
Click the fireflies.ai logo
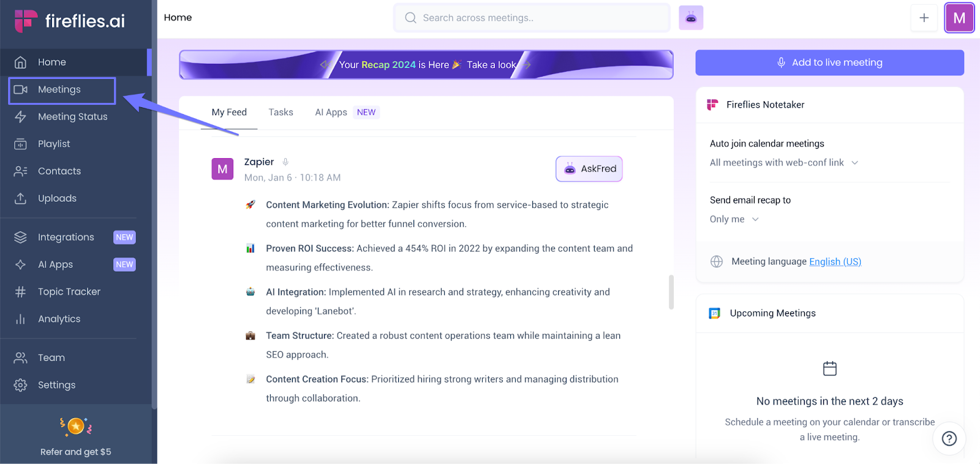coord(70,21)
